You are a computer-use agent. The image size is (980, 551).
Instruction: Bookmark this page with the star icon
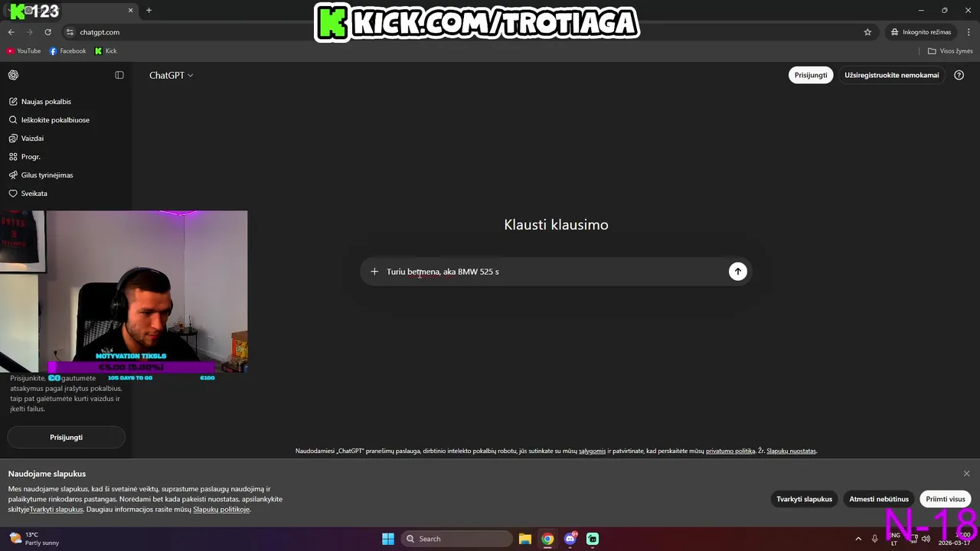867,32
